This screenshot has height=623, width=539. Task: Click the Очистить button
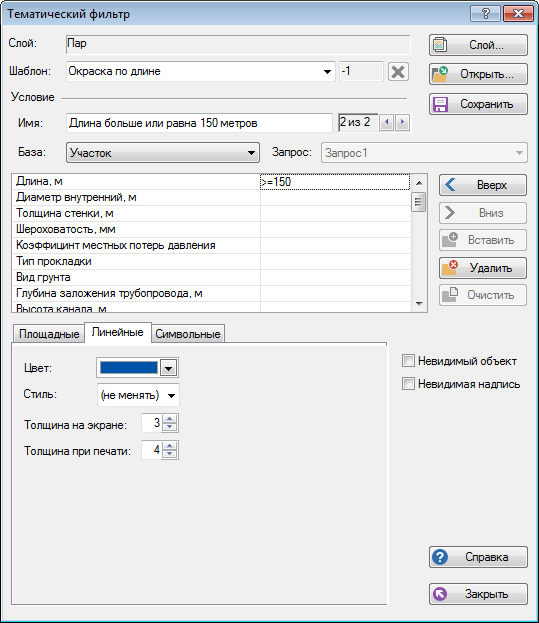point(483,295)
